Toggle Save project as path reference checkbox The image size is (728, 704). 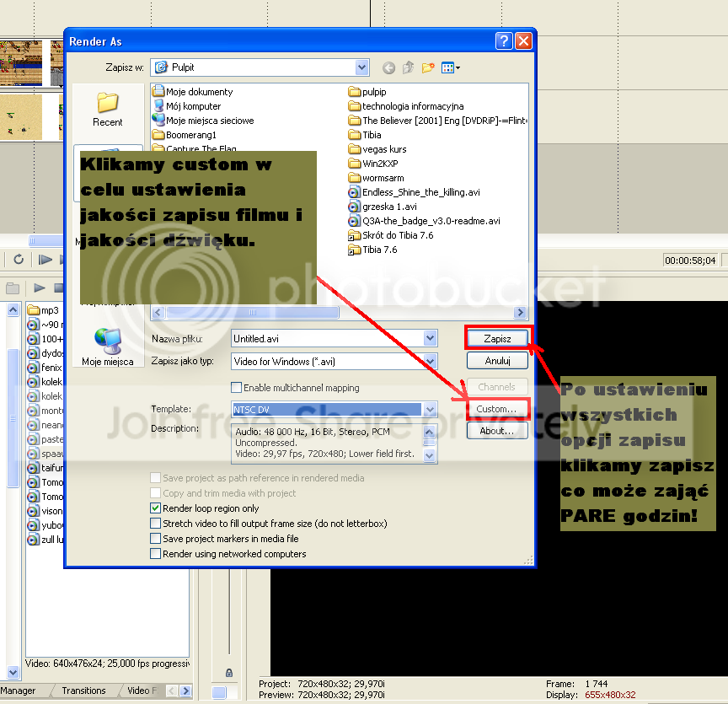156,478
